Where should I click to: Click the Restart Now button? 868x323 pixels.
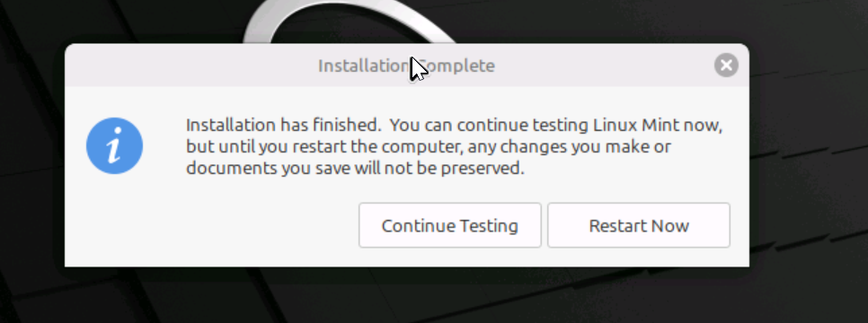coord(639,225)
